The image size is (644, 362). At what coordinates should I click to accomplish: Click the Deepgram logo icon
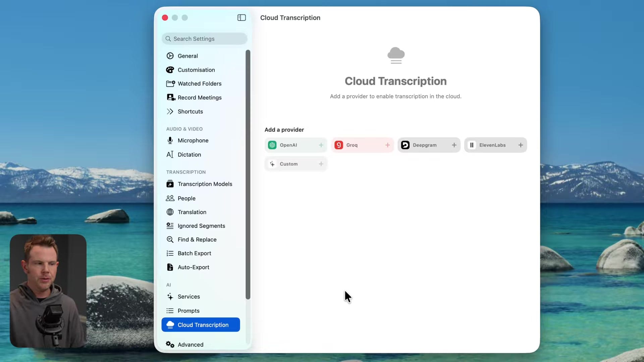pyautogui.click(x=405, y=145)
